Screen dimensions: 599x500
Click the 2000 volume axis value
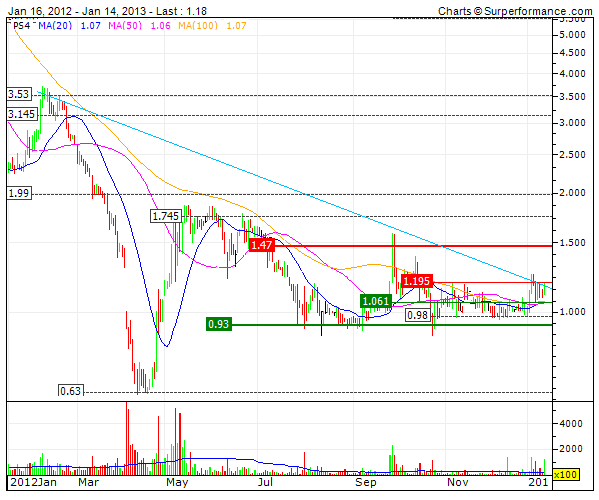click(x=571, y=448)
